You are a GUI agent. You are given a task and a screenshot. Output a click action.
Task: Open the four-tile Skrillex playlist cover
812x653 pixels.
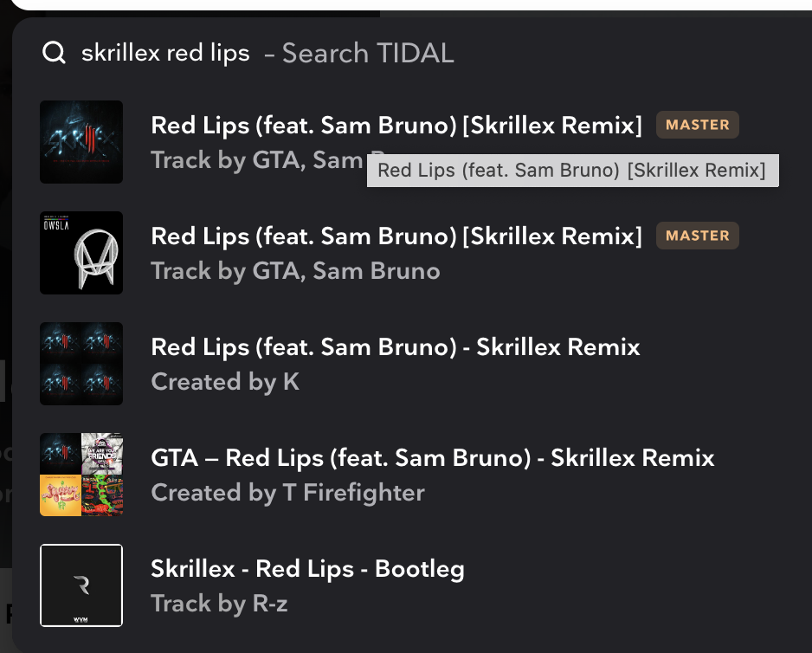point(81,364)
